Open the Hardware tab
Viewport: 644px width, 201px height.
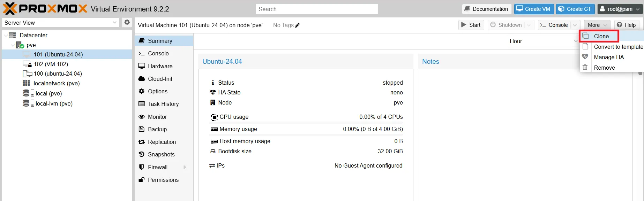click(164, 66)
